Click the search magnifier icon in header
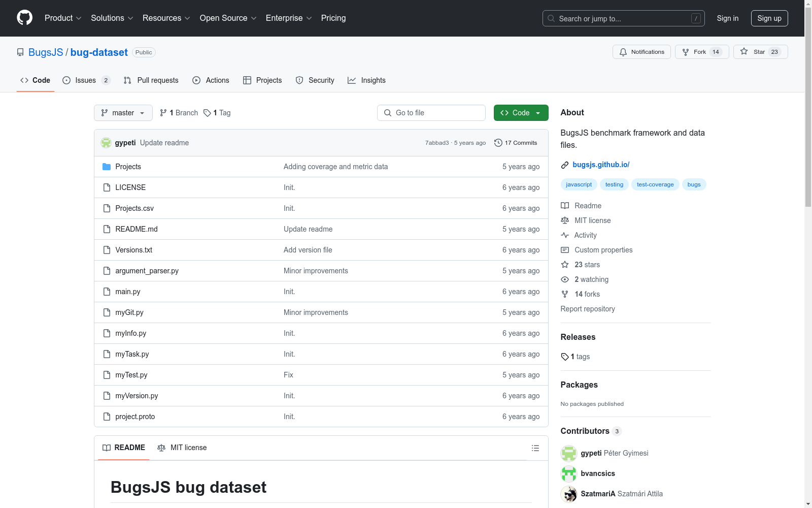 point(551,18)
